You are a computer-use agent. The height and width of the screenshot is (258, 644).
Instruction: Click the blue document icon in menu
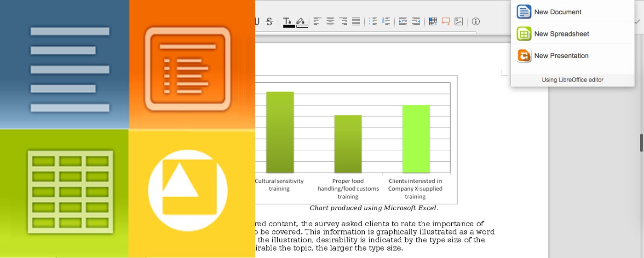524,12
